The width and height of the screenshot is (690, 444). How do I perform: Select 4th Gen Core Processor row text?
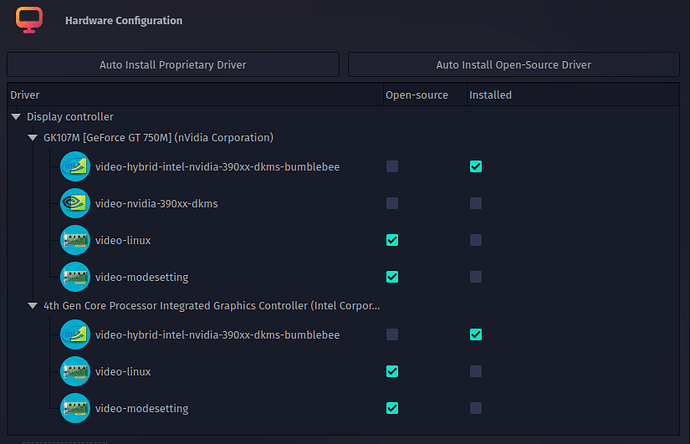pos(212,305)
